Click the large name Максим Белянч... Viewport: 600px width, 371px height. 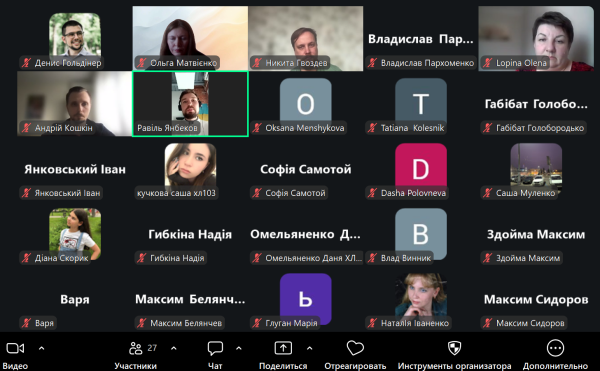click(x=190, y=299)
